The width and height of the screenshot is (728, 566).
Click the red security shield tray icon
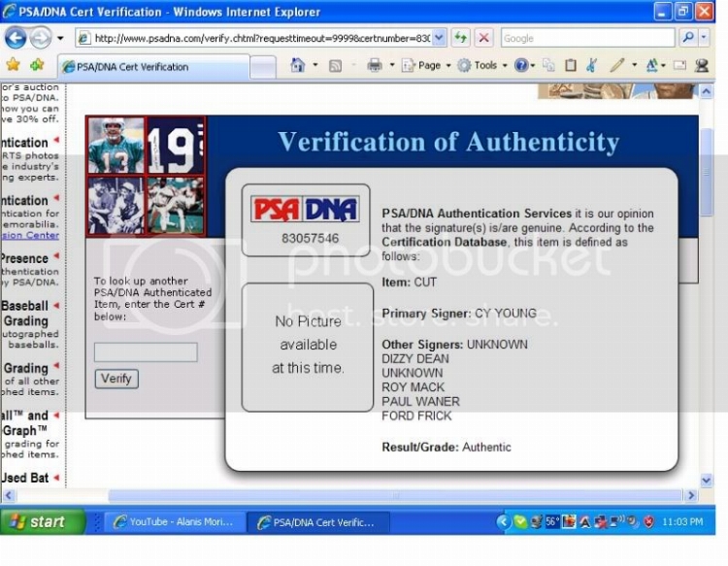click(648, 522)
